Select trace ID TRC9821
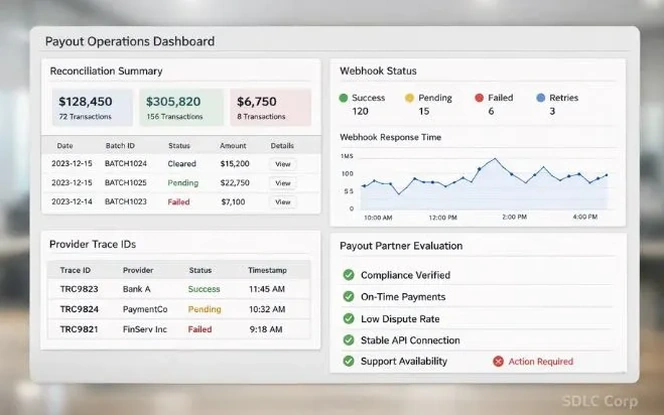 (x=79, y=329)
